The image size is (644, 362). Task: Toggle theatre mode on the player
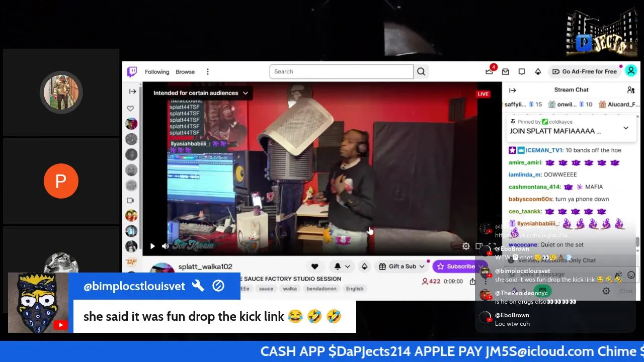click(479, 246)
